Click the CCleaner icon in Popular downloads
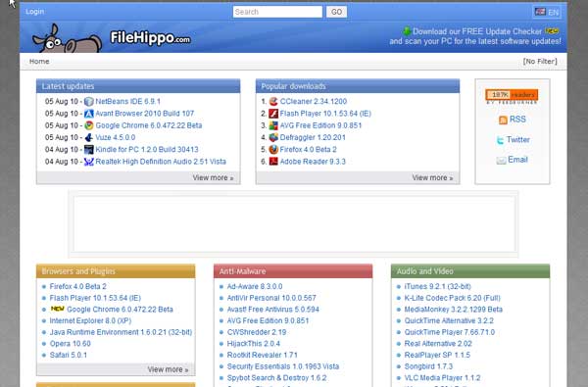Image resolution: width=588 pixels, height=387 pixels. tap(273, 101)
